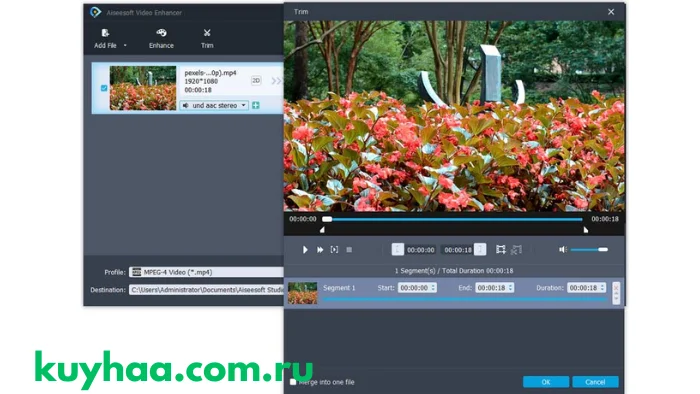700x394 pixels.
Task: Select the pexels video thumbnail in file list
Action: 143,88
